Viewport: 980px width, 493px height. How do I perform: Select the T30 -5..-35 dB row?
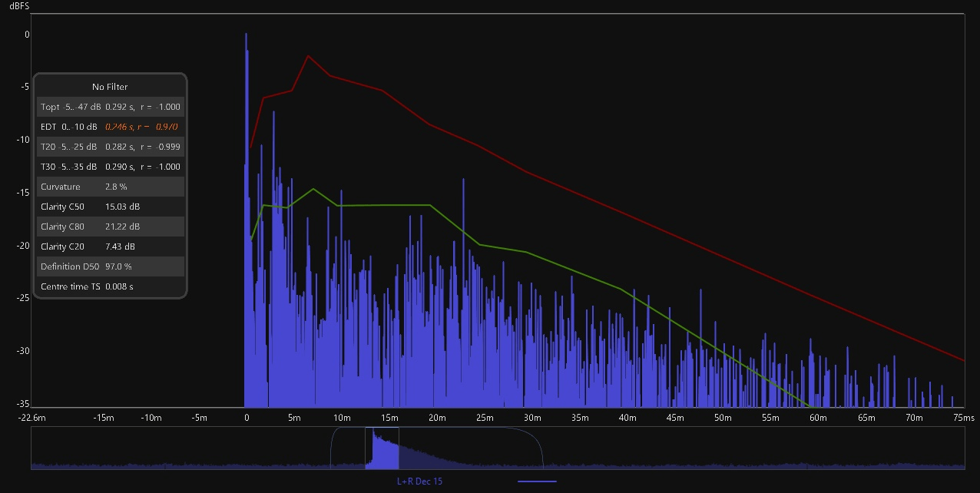110,167
